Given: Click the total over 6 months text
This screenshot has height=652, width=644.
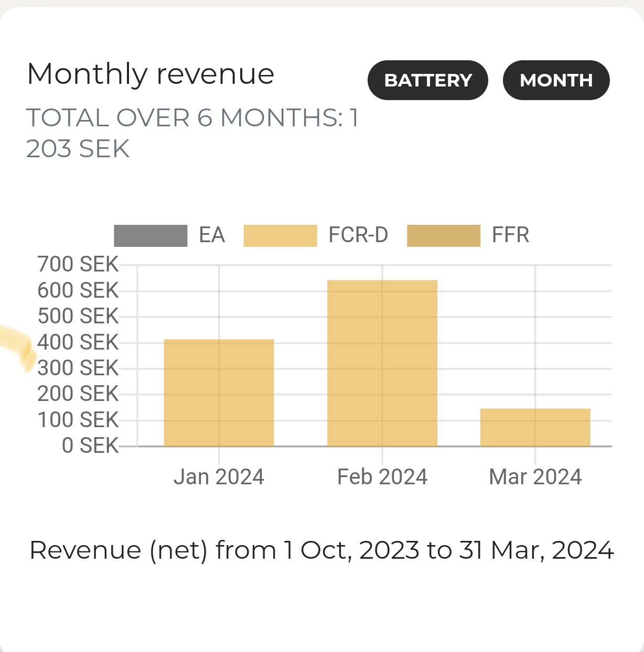Looking at the screenshot, I should click(x=192, y=133).
